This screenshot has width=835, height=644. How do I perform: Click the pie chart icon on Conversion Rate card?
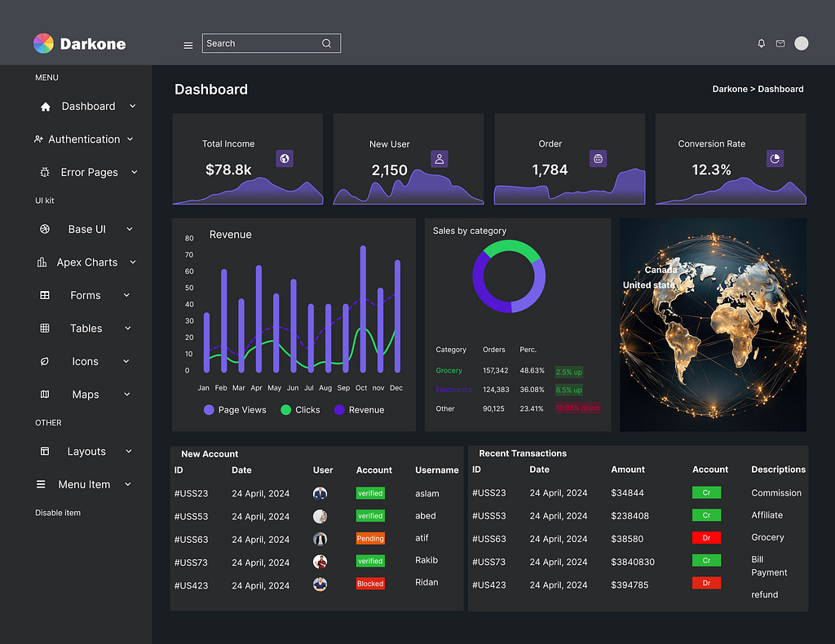pos(774,158)
